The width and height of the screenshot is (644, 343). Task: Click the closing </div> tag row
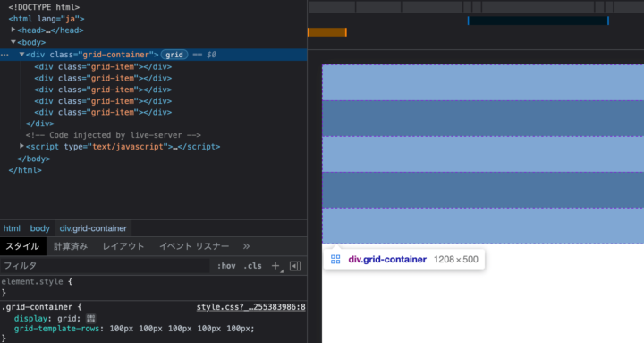coord(40,124)
